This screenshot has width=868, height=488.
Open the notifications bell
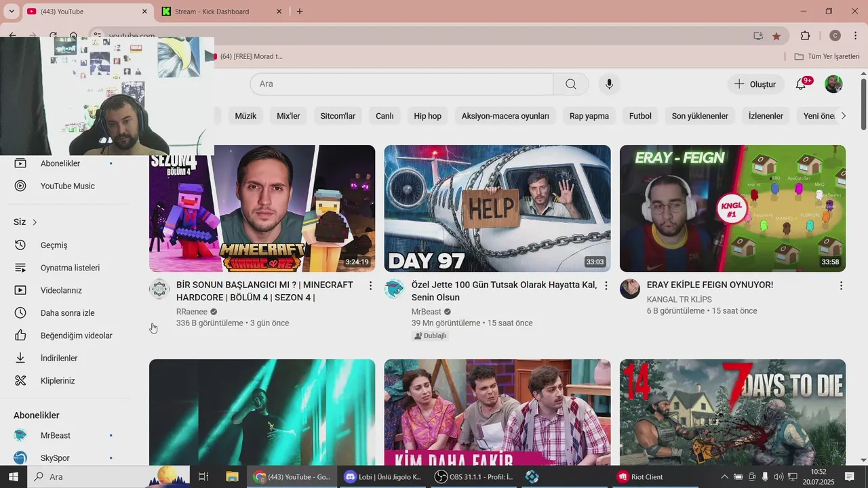[801, 84]
